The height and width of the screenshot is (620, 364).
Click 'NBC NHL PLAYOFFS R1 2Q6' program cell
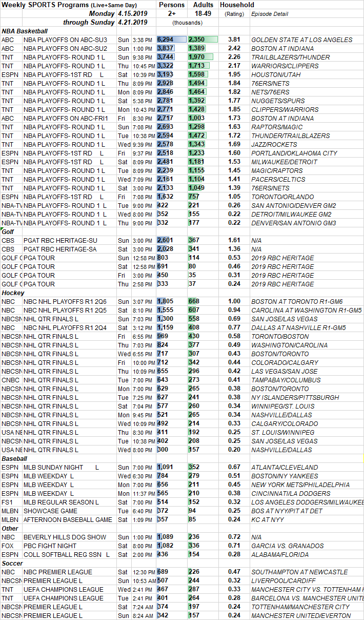coord(69,301)
